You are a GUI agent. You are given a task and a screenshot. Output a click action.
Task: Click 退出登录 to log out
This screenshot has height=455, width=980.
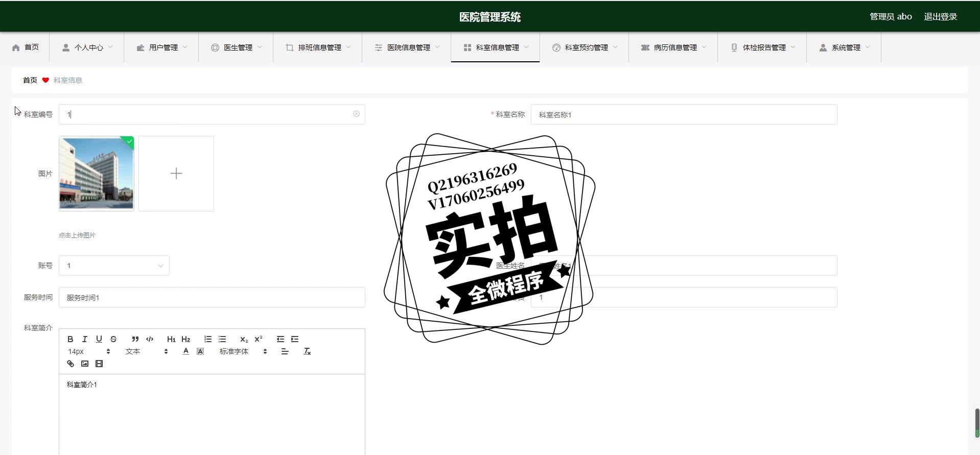point(940,17)
